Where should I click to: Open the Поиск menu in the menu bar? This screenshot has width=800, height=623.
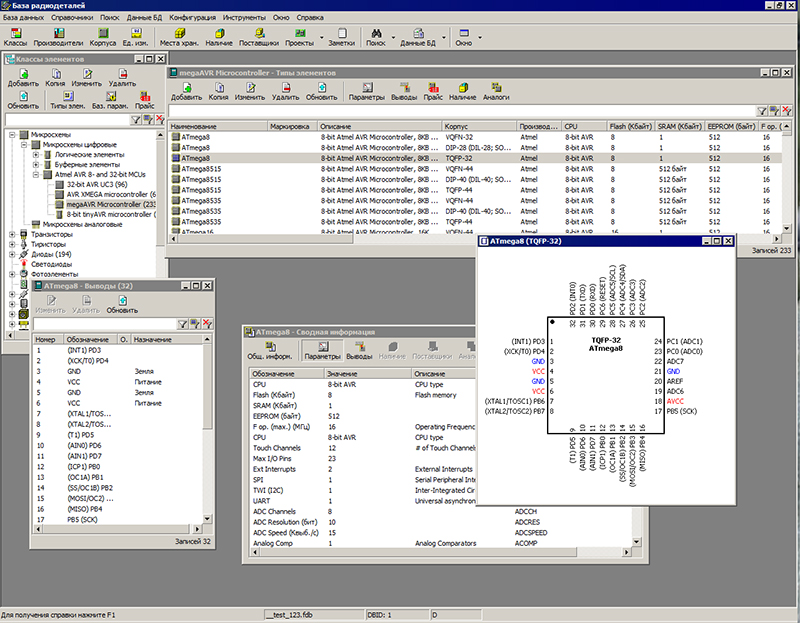110,17
